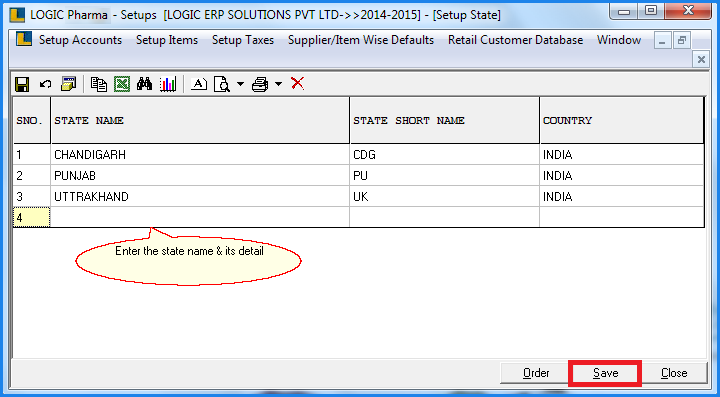
Task: Click the STATE NAME column header
Action: point(200,120)
